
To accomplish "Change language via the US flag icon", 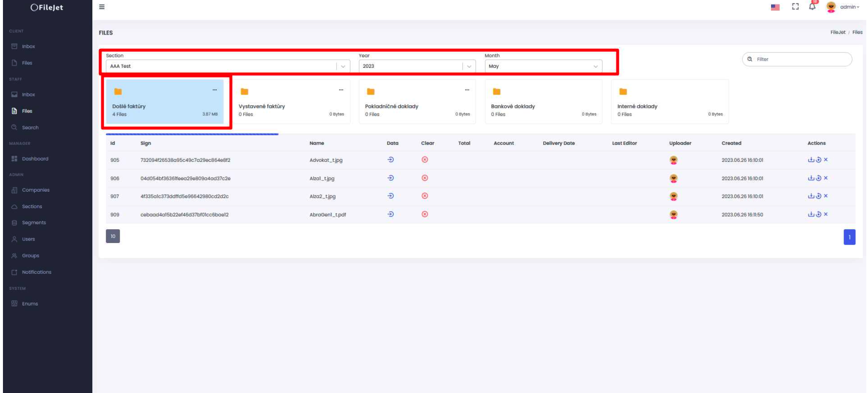I will click(x=775, y=7).
